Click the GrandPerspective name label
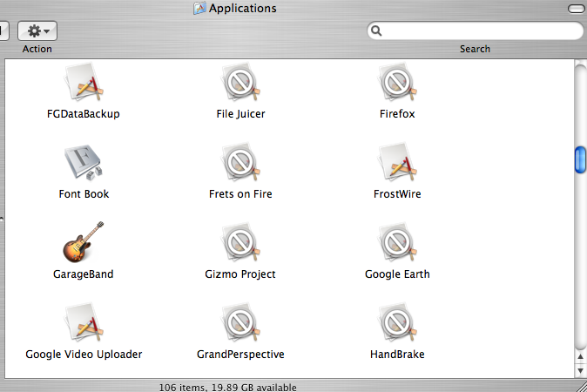The height and width of the screenshot is (392, 587). coord(240,355)
